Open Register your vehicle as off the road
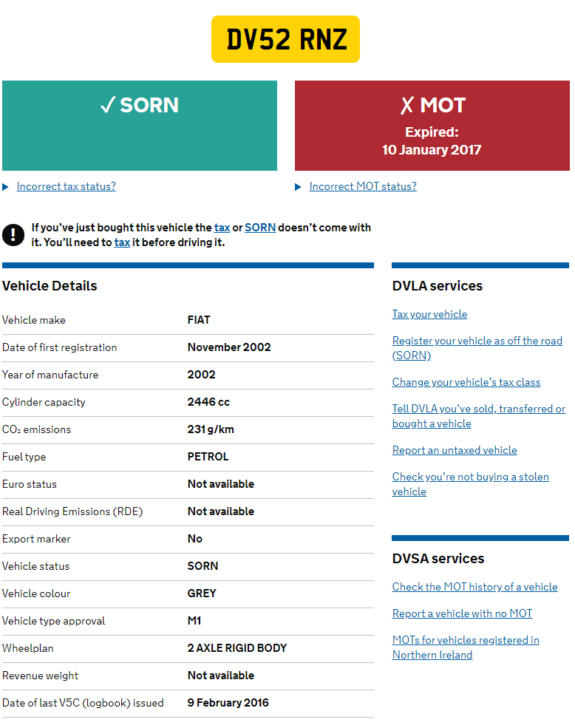The width and height of the screenshot is (575, 728). [x=477, y=341]
